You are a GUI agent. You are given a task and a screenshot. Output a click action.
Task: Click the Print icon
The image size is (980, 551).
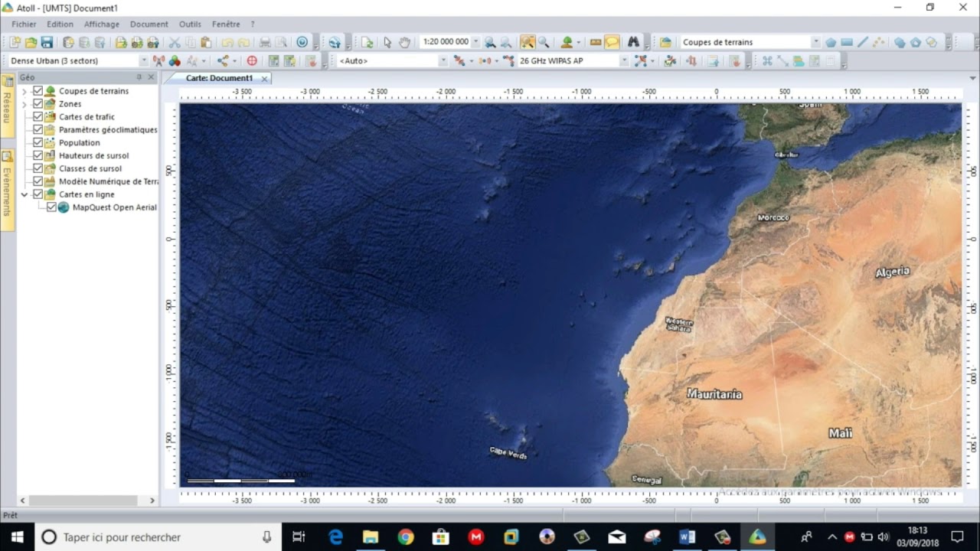(265, 42)
